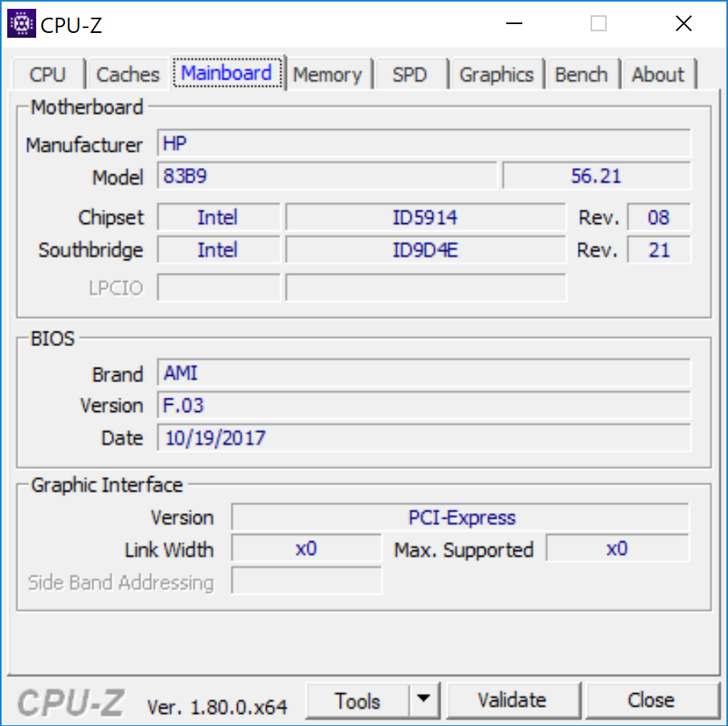Select the Mainboard tab
Viewport: 728px width, 726px height.
[227, 74]
